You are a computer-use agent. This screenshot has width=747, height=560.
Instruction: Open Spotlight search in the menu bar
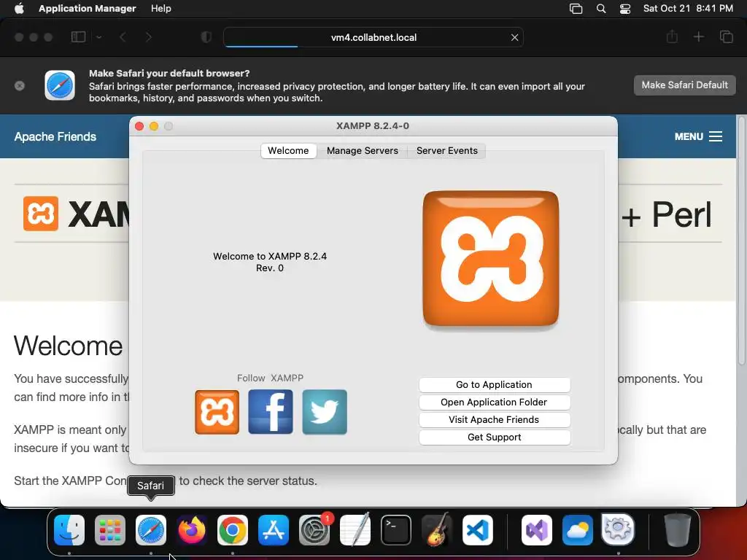[601, 9]
